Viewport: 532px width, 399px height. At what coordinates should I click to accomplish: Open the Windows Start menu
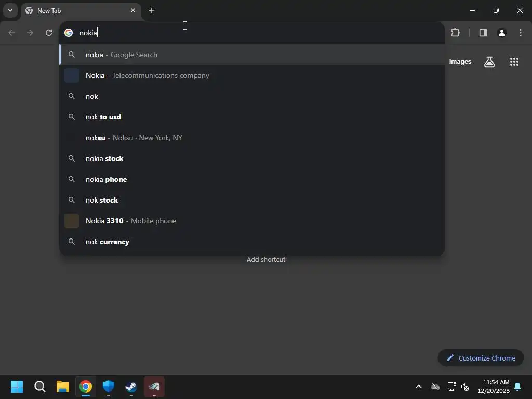pyautogui.click(x=17, y=387)
